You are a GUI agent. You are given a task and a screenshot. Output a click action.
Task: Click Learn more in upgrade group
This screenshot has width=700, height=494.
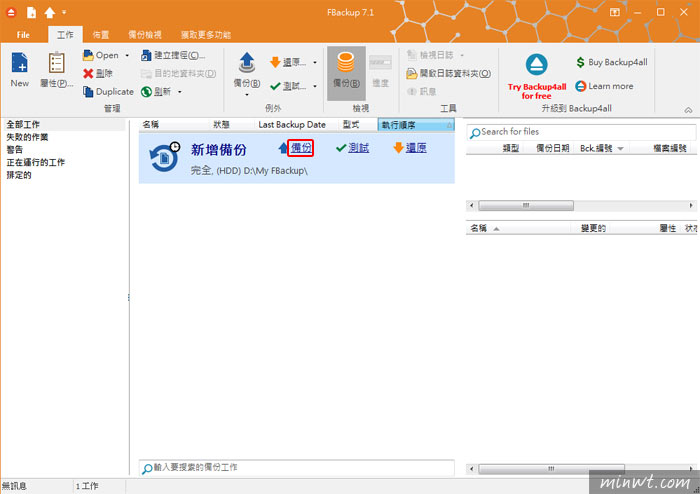(x=604, y=86)
